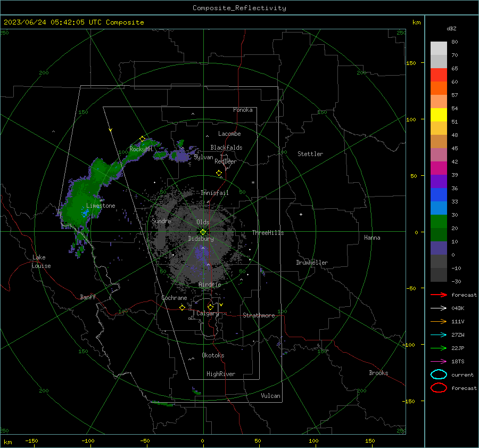Click the cyan 'current' ellipse legend symbol
The width and height of the screenshot is (479, 448).
pos(439,374)
